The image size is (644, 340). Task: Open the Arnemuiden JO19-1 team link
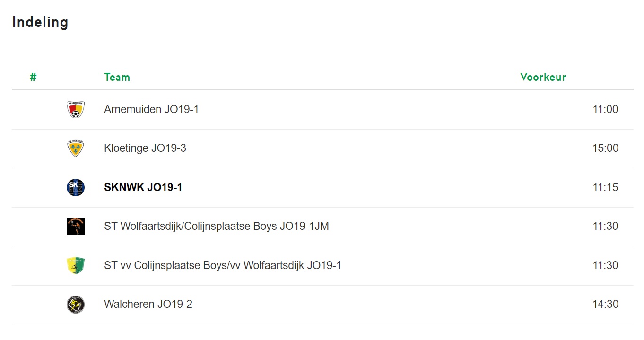(151, 110)
